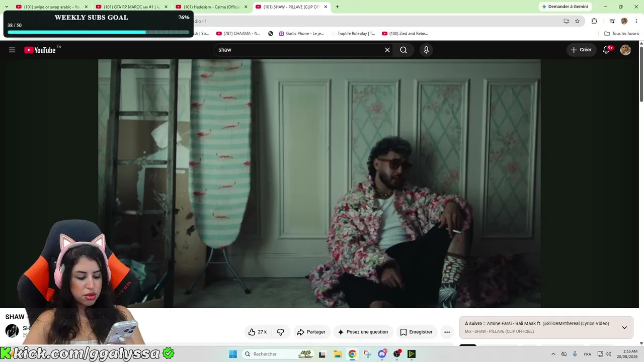This screenshot has width=644, height=362.
Task: Like the video with 27 k likes
Action: (258, 332)
